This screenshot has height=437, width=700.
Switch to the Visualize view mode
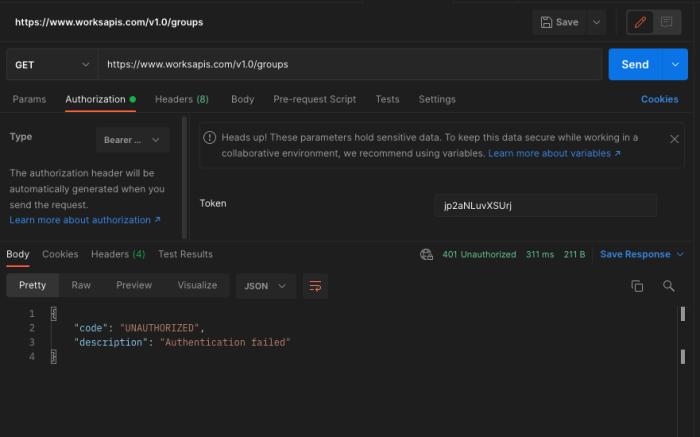pos(197,285)
